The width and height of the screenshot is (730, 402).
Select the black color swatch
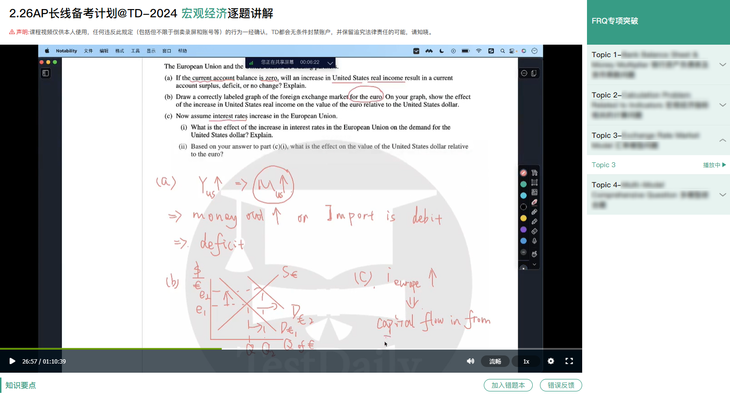pos(523,206)
